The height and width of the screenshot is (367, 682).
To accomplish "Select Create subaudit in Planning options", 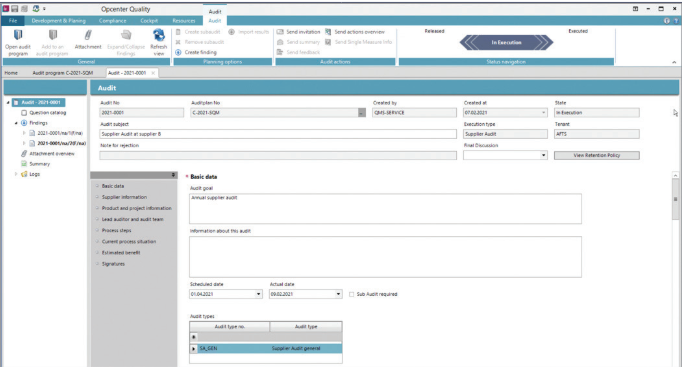I will 198,32.
